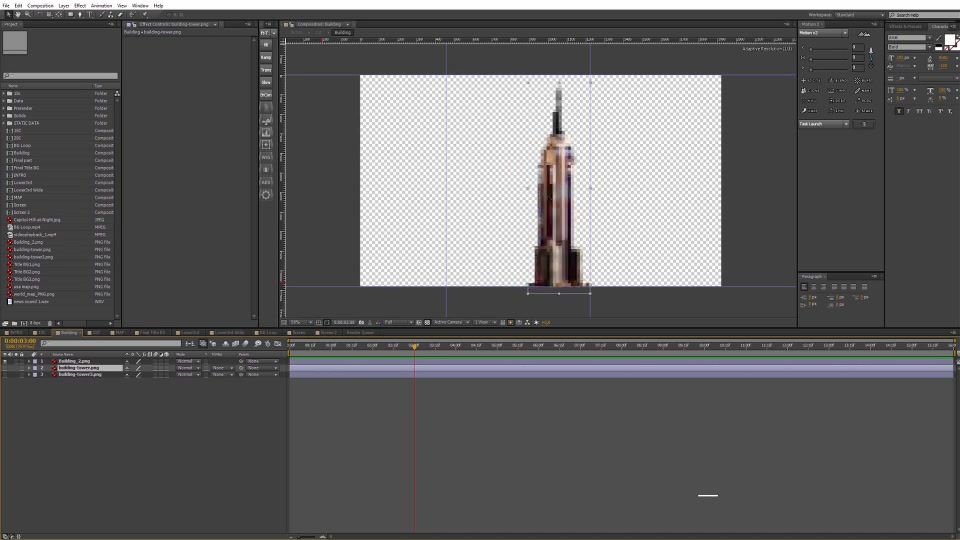Open the Animation menu

101,6
